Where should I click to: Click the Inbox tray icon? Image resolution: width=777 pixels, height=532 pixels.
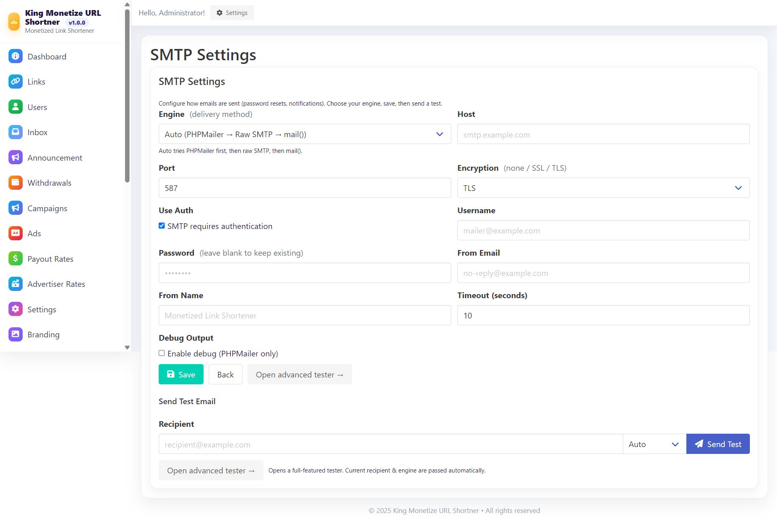tap(15, 132)
